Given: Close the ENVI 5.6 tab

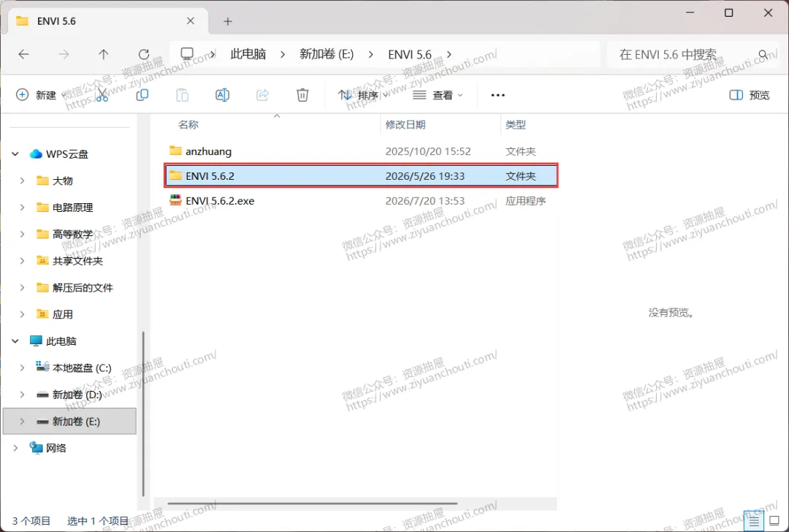Looking at the screenshot, I should point(190,20).
